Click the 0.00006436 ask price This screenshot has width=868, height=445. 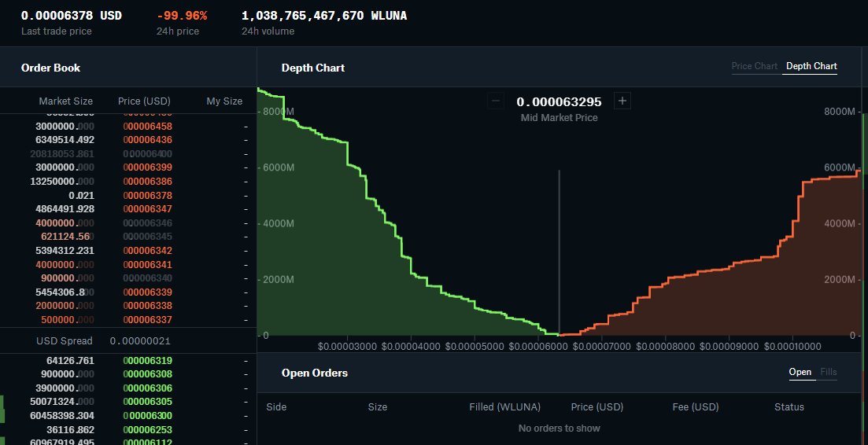(x=147, y=140)
